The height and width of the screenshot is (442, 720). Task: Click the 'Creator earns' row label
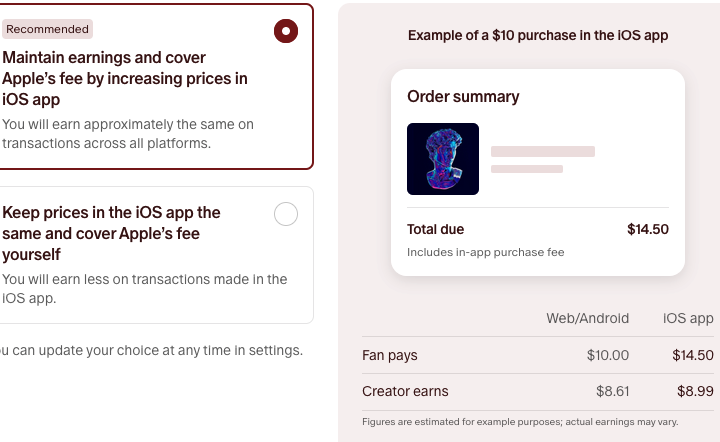[405, 391]
